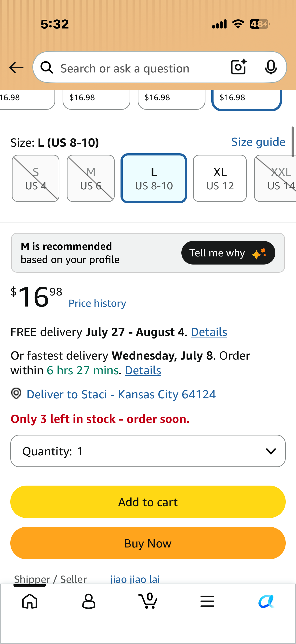Open camera lens search icon
The image size is (296, 644).
click(239, 67)
